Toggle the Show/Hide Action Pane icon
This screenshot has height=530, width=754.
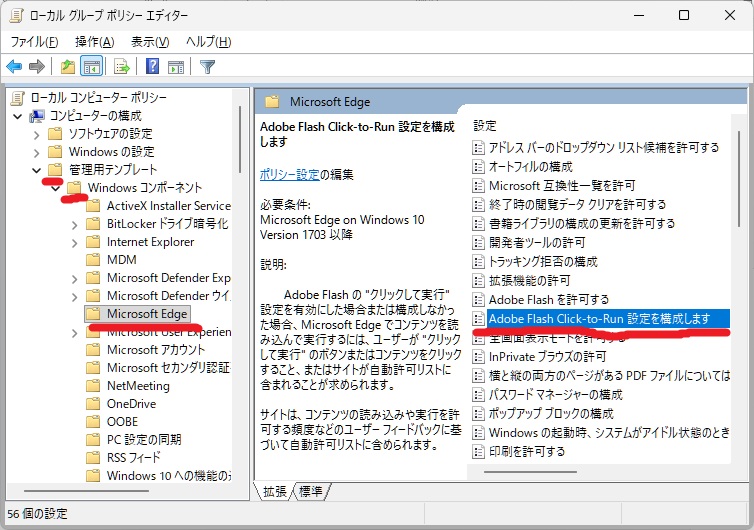pos(176,67)
